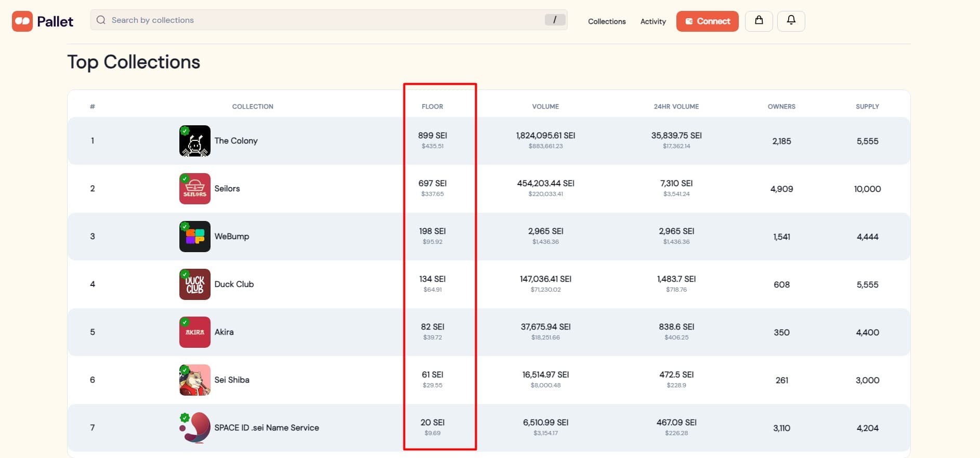Open the Duck Club collection thumbnail
980x458 pixels.
(x=195, y=284)
